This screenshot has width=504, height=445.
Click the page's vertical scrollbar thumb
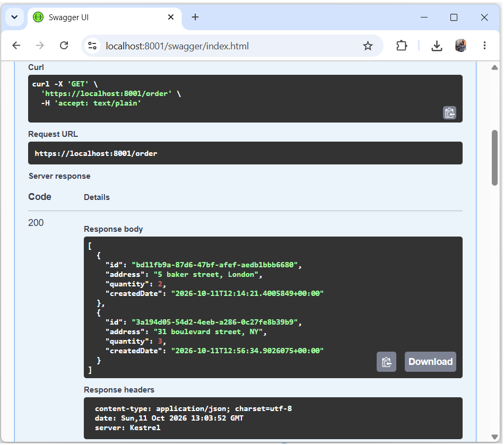point(496,158)
